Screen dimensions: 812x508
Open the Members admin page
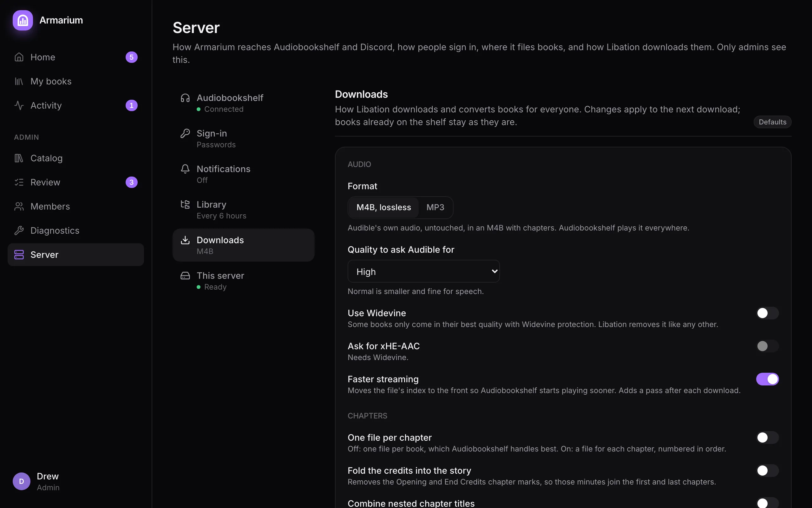[75, 206]
